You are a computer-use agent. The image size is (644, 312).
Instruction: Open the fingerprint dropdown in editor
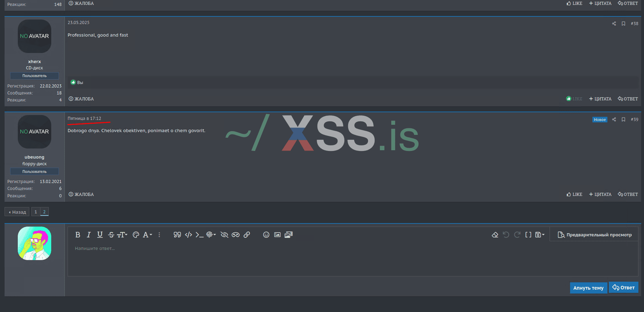(x=211, y=235)
